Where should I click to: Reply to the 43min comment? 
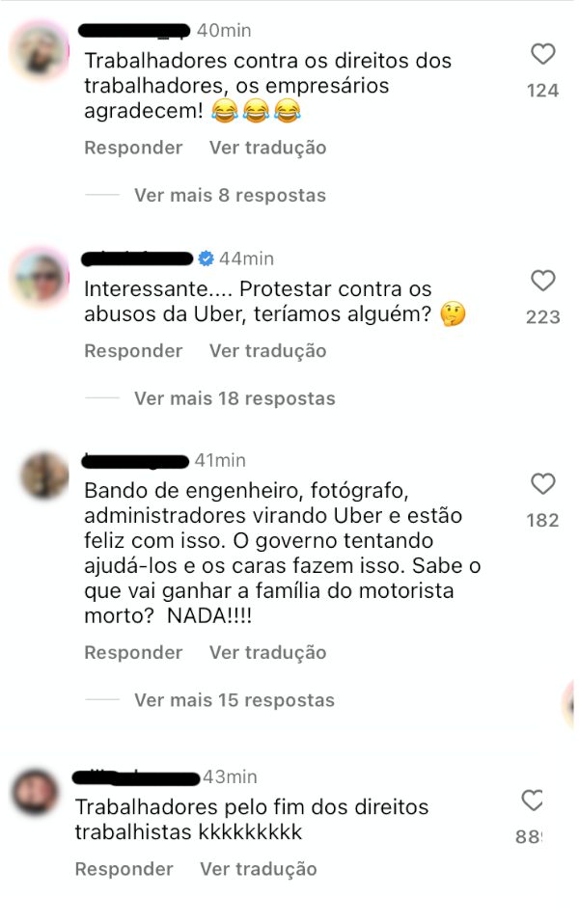click(x=124, y=869)
